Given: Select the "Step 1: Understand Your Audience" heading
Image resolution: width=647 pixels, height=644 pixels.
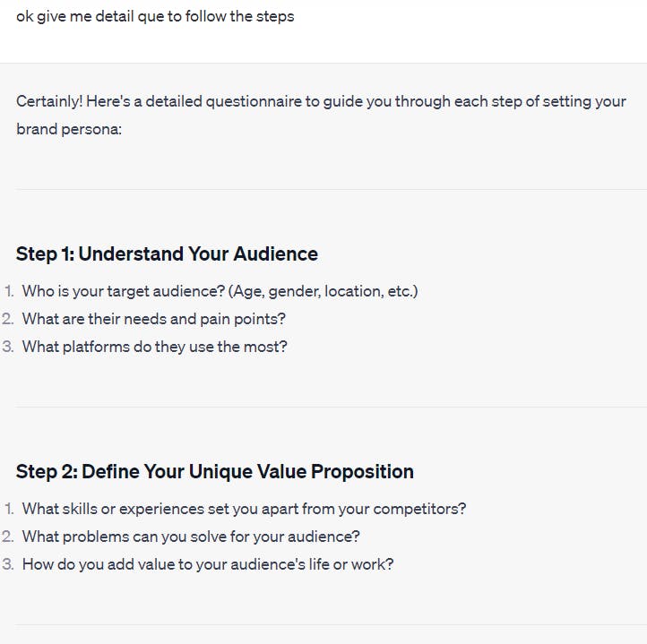Looking at the screenshot, I should (167, 253).
